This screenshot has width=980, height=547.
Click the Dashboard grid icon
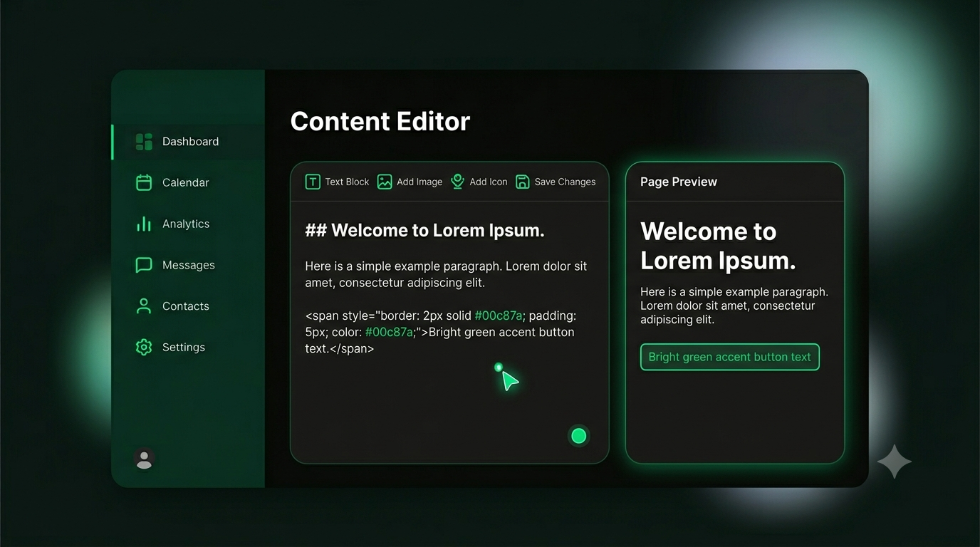[144, 142]
